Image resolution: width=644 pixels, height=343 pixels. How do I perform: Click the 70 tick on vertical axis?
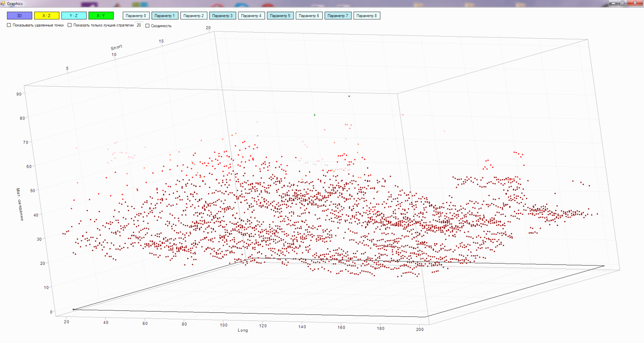(x=25, y=143)
